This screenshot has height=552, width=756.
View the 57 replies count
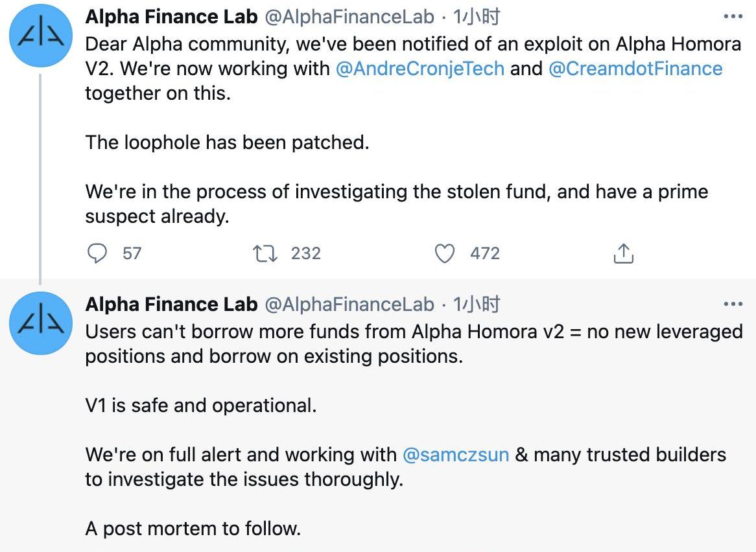132,253
